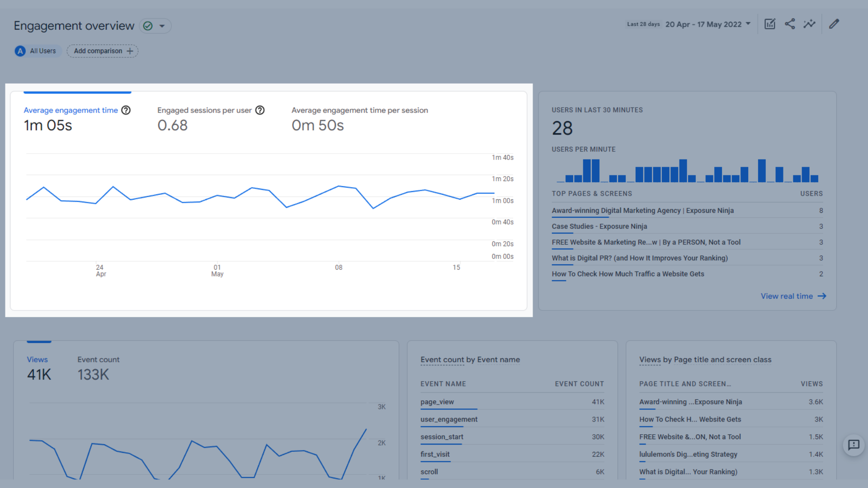Image resolution: width=868 pixels, height=488 pixels.
Task: Click the edit pencil icon
Action: [834, 24]
